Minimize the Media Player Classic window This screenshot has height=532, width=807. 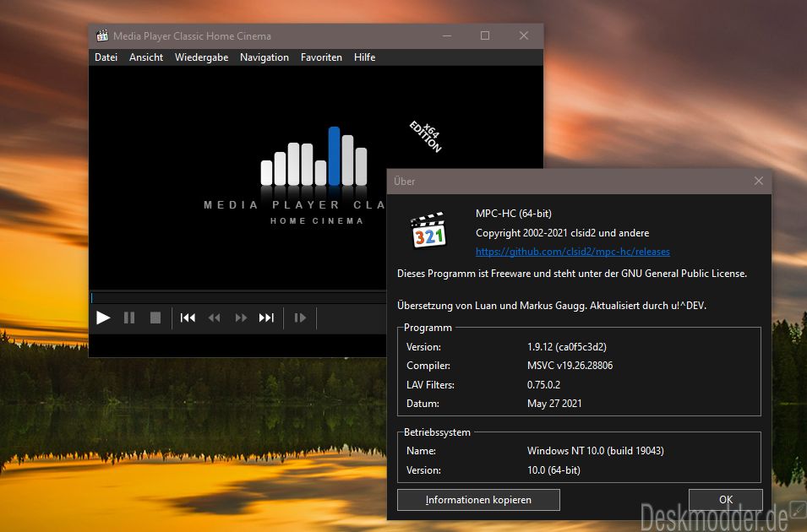tap(447, 35)
